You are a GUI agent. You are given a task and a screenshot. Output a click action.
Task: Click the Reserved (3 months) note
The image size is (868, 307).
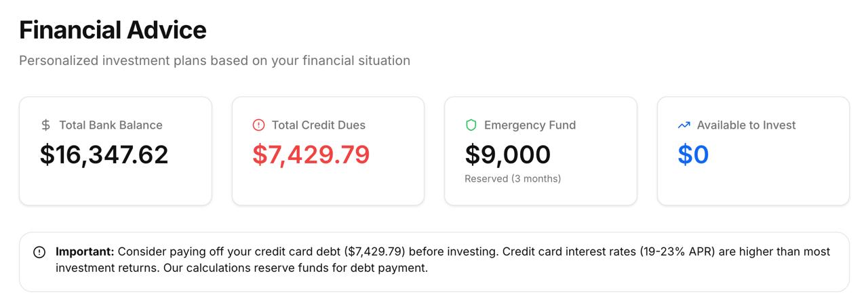click(x=513, y=179)
